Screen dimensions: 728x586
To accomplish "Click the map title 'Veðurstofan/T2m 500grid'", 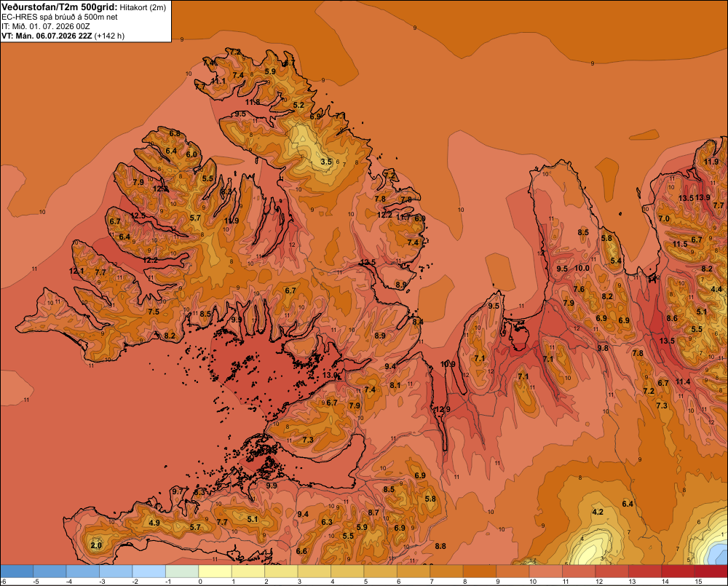I will coord(59,7).
